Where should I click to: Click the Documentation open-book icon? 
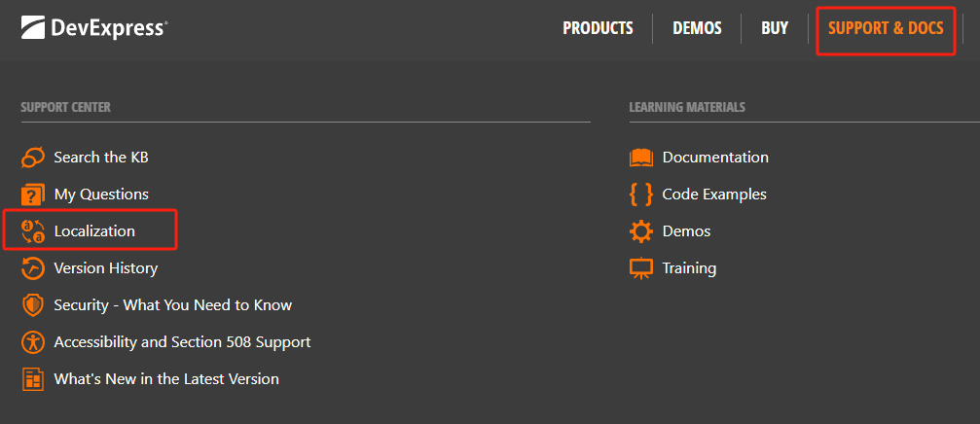[x=641, y=157]
